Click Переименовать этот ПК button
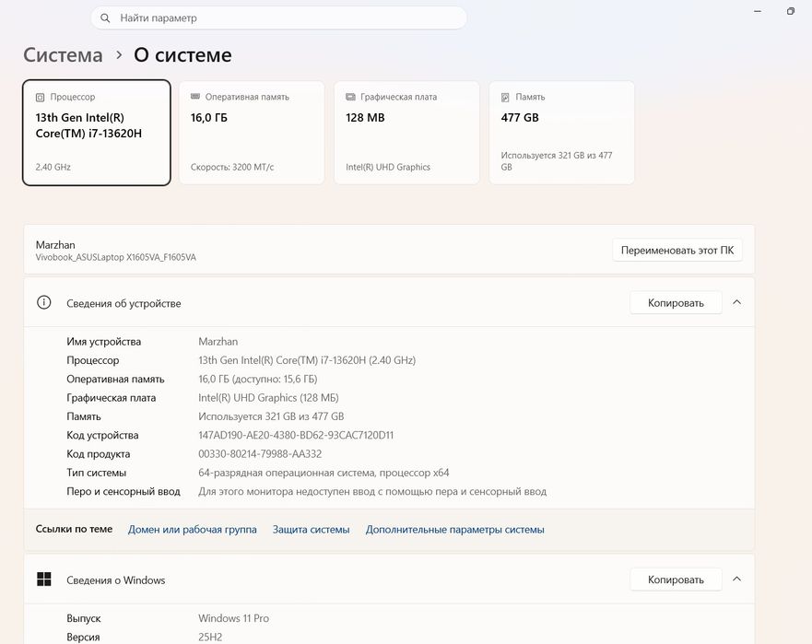 tap(677, 250)
